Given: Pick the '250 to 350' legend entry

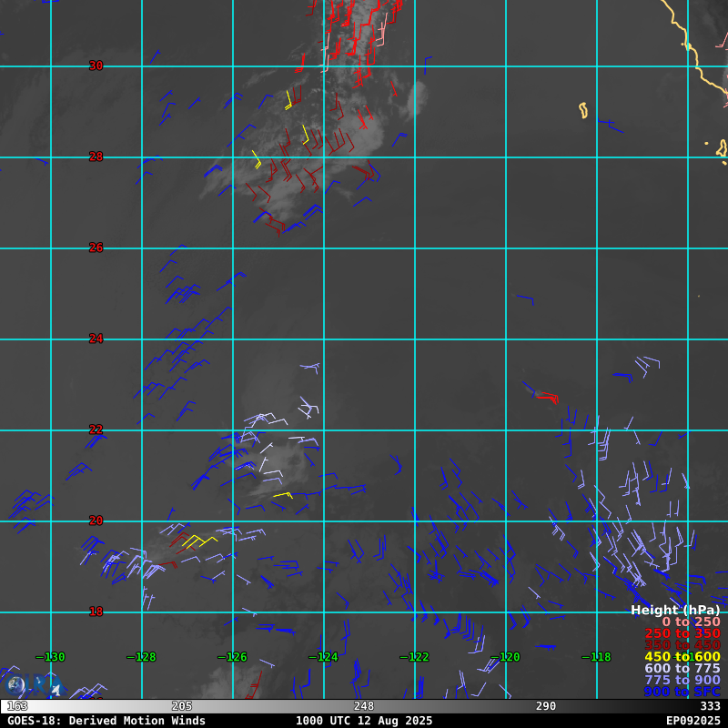Looking at the screenshot, I should point(682,633).
